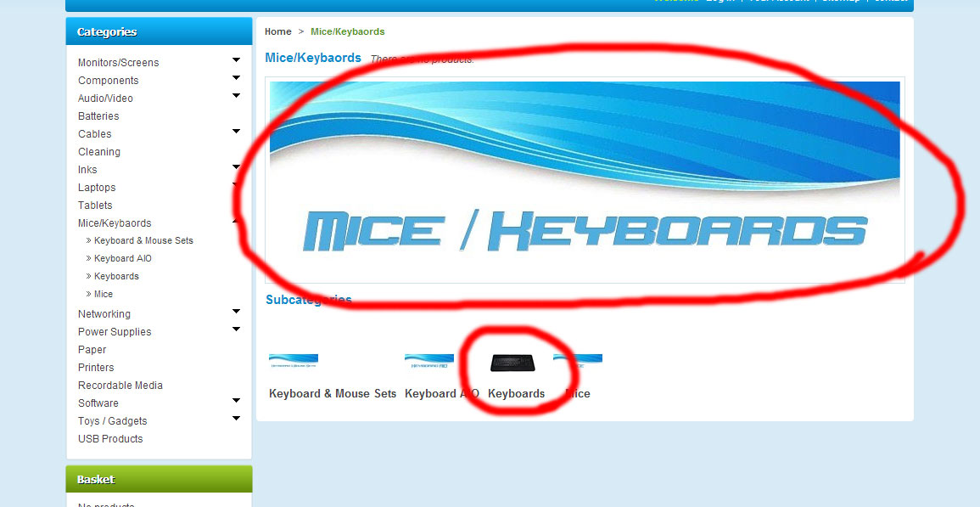
Task: Select Mice/Keybaords in the Categories sidebar
Action: [115, 223]
